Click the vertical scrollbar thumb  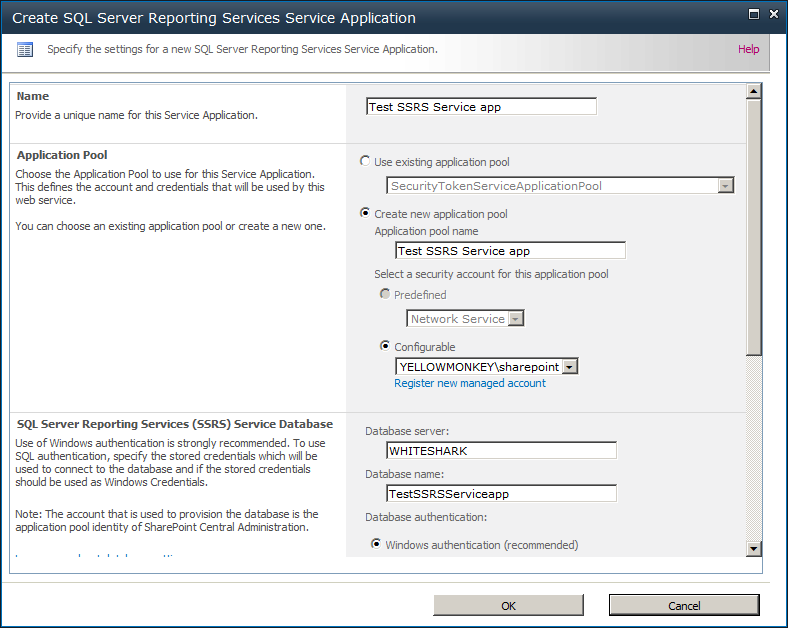pyautogui.click(x=753, y=228)
